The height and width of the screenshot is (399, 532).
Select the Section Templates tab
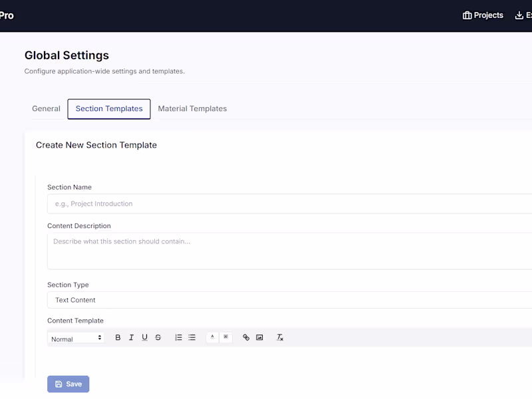pyautogui.click(x=108, y=108)
